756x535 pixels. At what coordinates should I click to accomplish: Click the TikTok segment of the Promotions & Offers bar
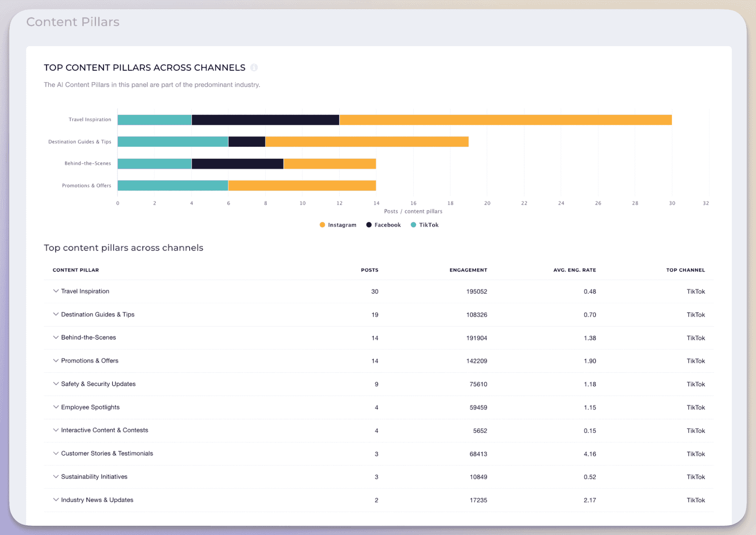173,186
